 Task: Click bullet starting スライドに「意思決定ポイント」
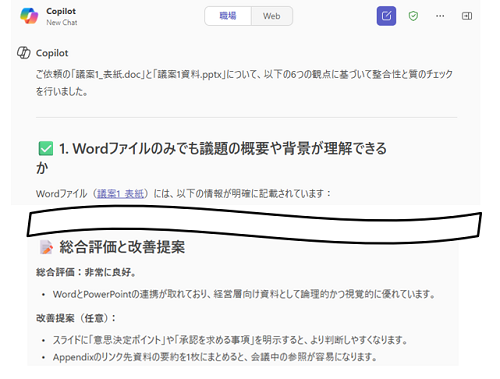(230, 340)
